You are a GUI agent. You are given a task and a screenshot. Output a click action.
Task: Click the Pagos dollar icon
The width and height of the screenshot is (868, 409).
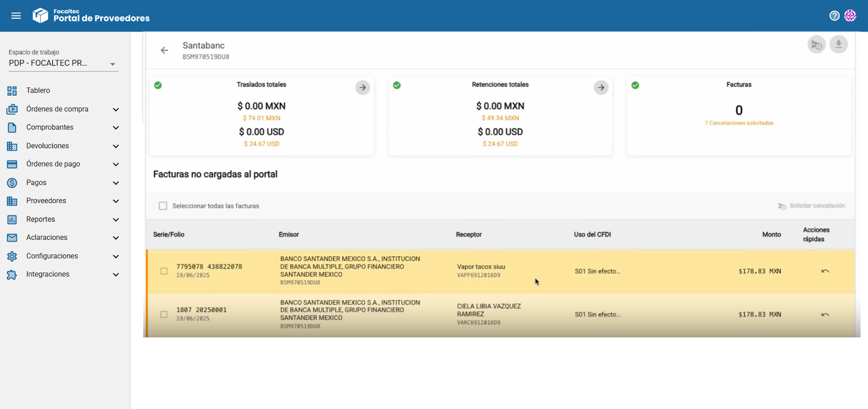[12, 183]
